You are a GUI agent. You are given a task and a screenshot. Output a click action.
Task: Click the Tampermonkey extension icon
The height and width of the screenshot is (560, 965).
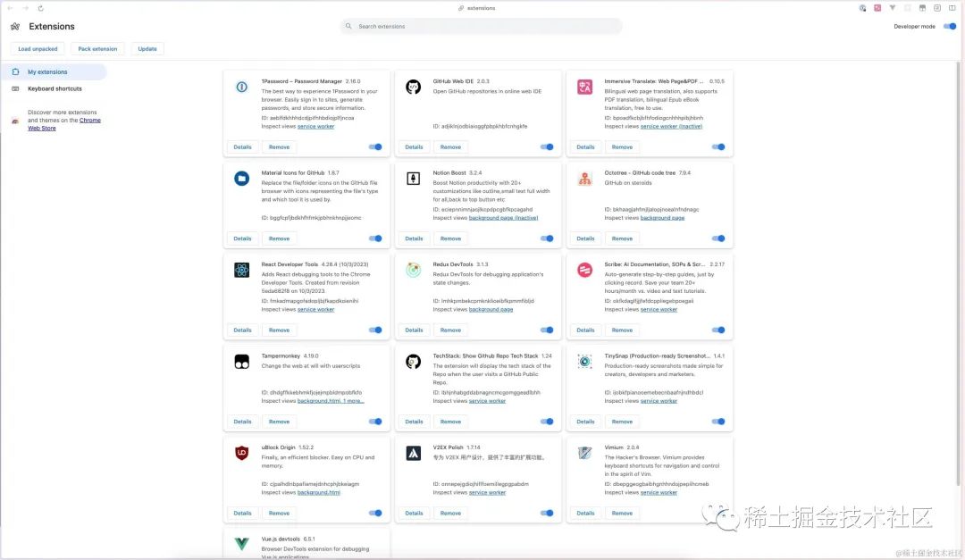point(241,362)
